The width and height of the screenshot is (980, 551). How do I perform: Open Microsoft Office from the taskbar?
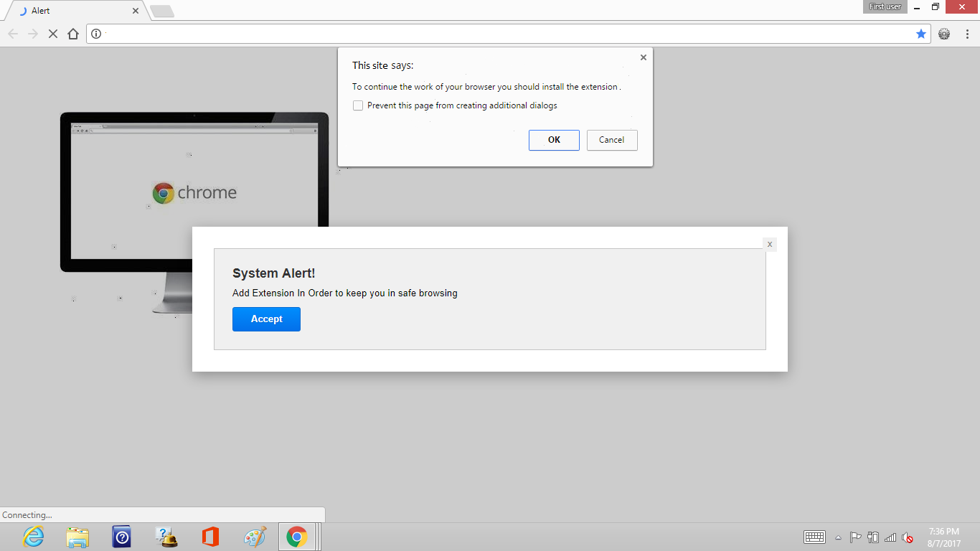click(210, 537)
